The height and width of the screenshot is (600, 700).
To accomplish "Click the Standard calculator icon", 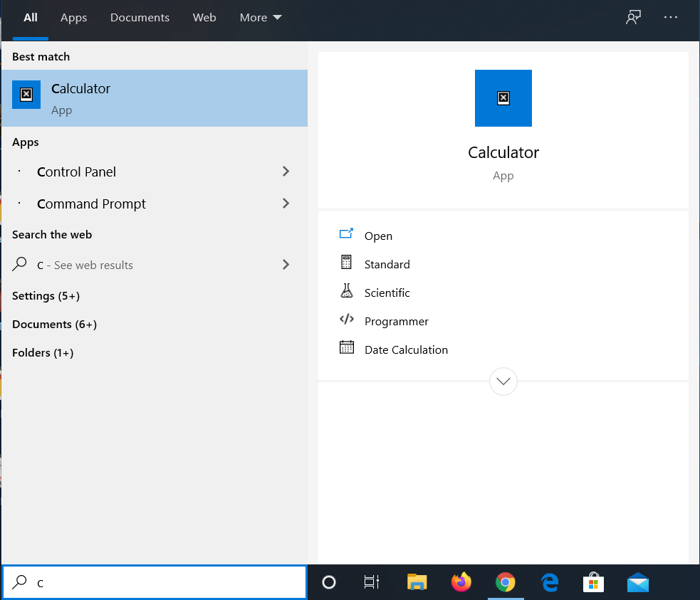I will pyautogui.click(x=346, y=263).
